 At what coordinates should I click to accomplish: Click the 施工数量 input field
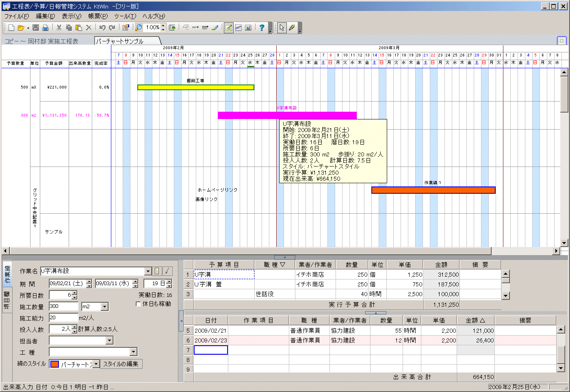coord(63,306)
